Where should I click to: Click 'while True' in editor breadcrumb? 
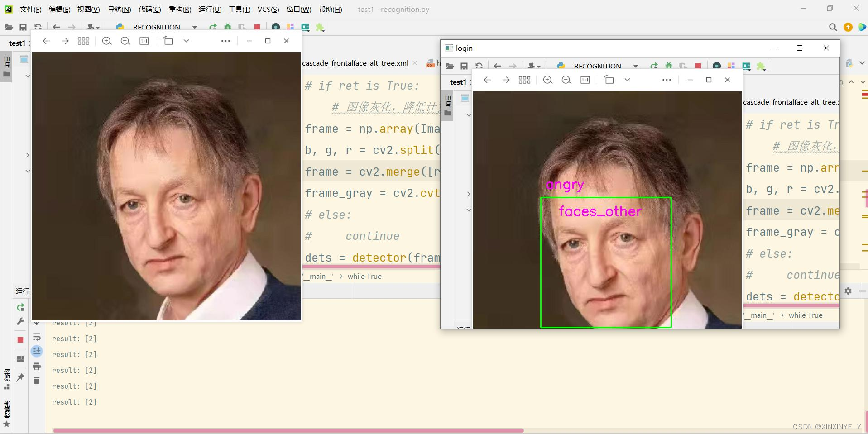(x=364, y=277)
